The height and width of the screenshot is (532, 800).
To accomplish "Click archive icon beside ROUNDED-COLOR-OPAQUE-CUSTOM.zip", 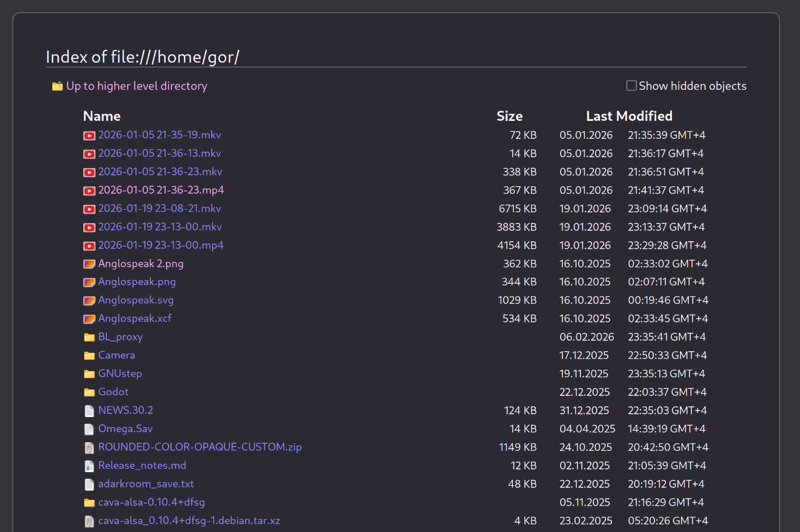I will (89, 448).
